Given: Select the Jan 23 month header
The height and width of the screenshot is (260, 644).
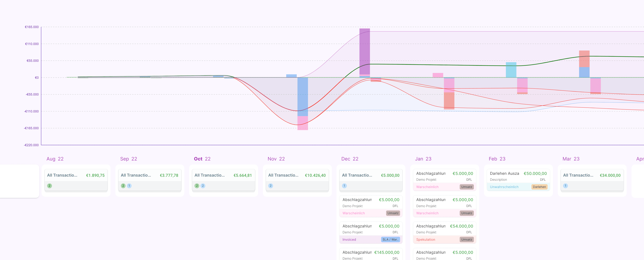Looking at the screenshot, I should (423, 159).
